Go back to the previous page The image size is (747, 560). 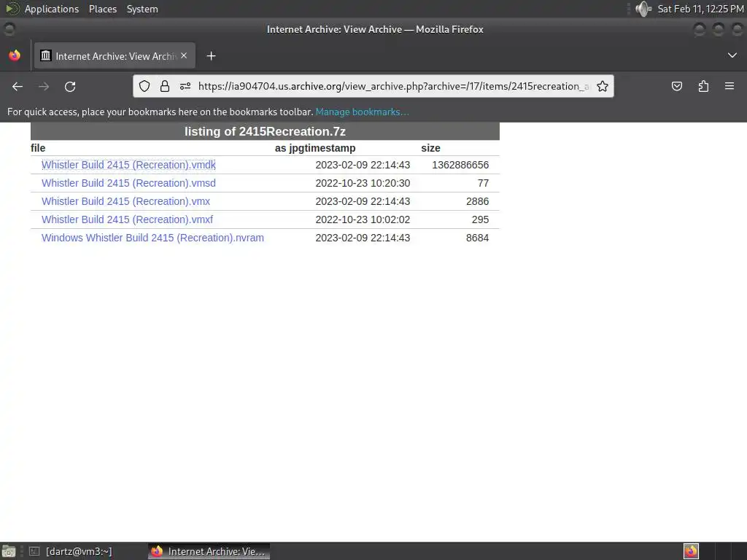[x=18, y=86]
